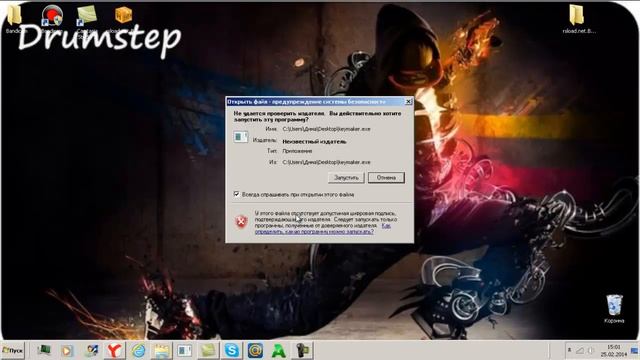
Task: Click the camera recorder taskbar icon
Action: click(302, 350)
